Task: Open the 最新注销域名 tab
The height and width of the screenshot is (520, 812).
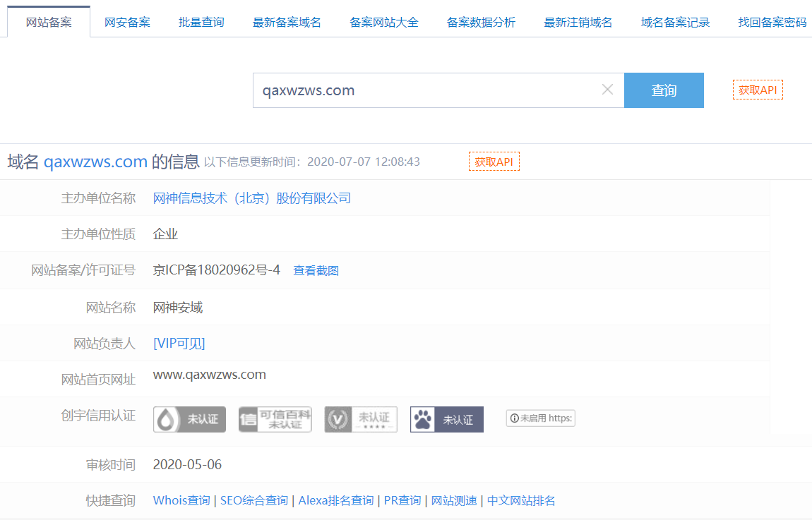Action: pyautogui.click(x=578, y=23)
